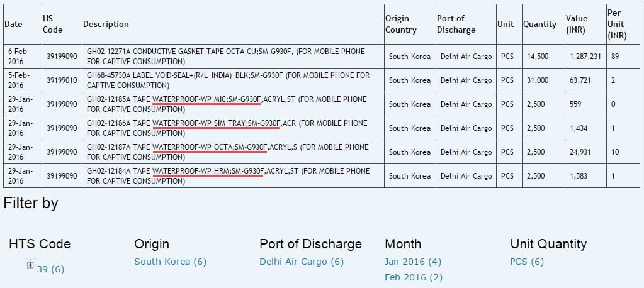Select the LABEL VOID-SEAL description cell
The width and height of the screenshot is (644, 288).
[x=225, y=80]
